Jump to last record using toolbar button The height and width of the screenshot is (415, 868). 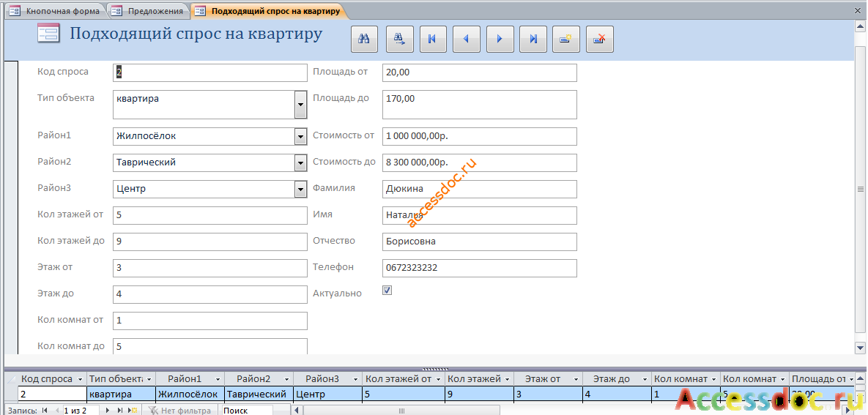[533, 40]
